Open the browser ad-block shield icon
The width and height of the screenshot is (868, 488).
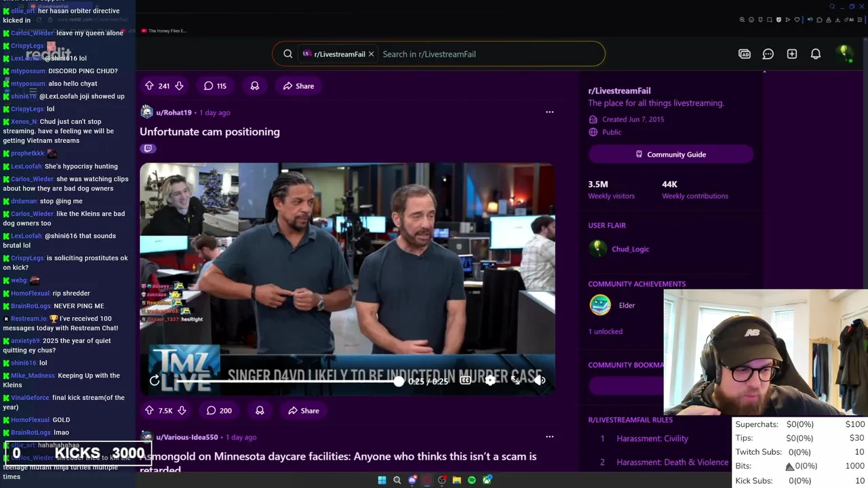coord(778,20)
